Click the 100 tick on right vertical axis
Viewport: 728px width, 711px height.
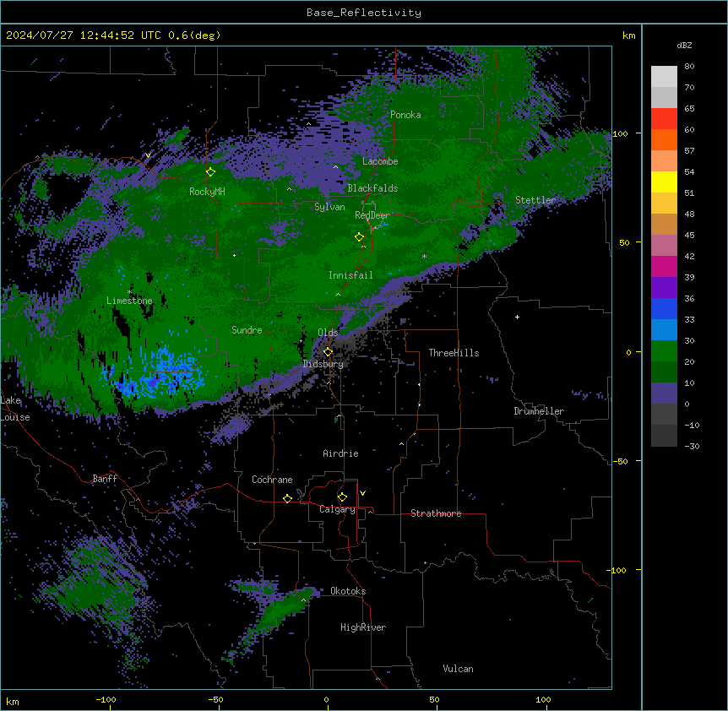pyautogui.click(x=620, y=133)
